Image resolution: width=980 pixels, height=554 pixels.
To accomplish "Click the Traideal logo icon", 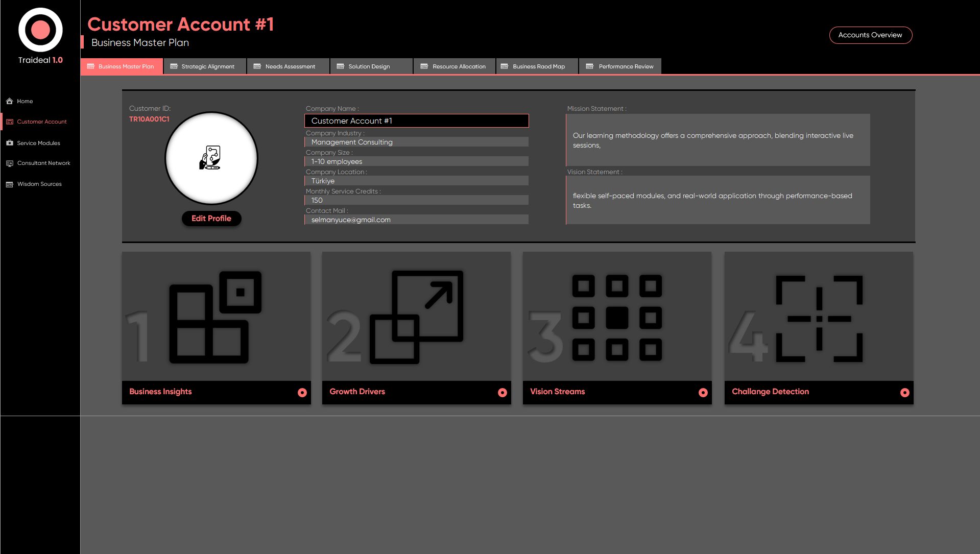I will click(40, 30).
